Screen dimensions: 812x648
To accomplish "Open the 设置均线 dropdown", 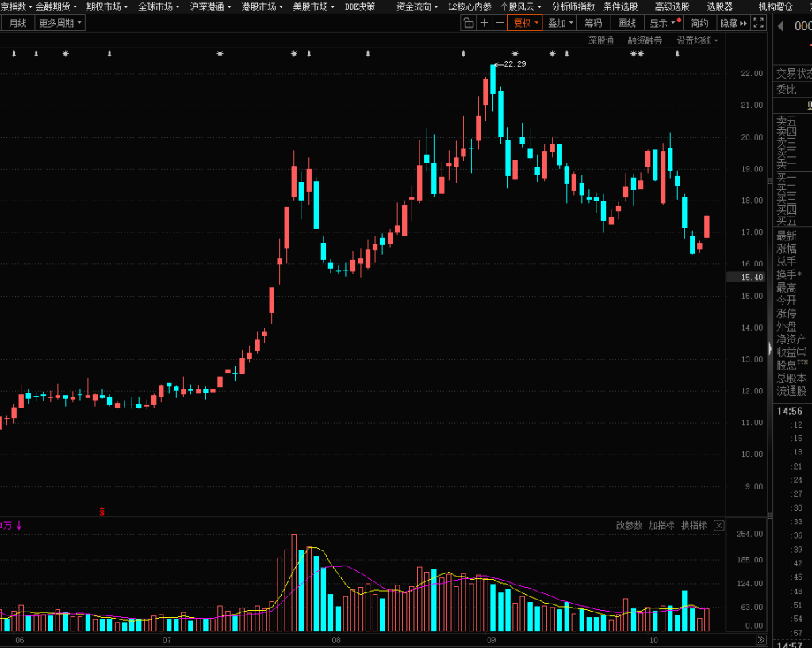I will click(x=697, y=40).
